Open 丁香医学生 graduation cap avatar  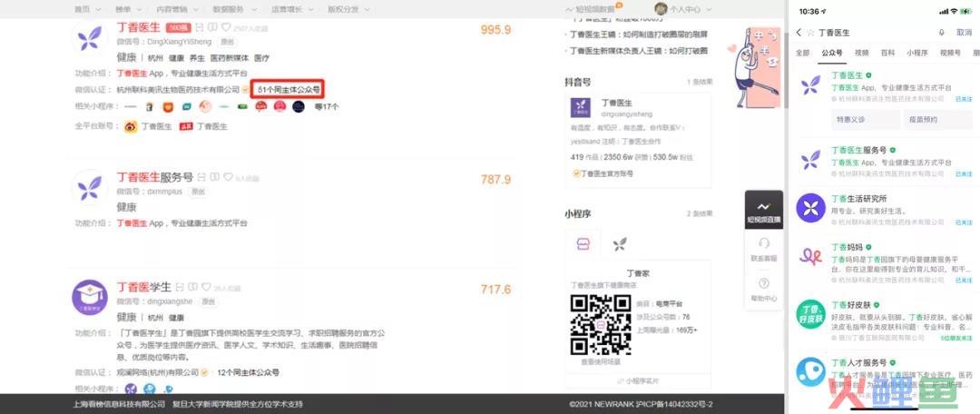point(90,298)
